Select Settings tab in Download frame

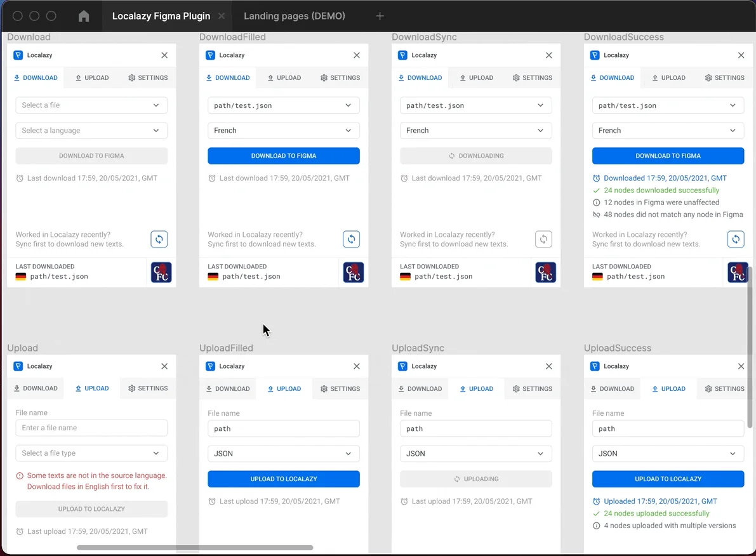(148, 77)
